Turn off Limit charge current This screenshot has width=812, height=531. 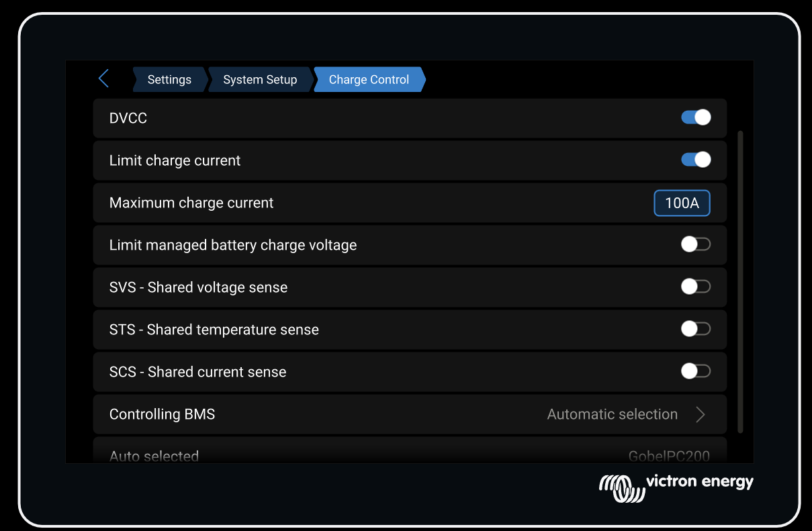pos(695,160)
